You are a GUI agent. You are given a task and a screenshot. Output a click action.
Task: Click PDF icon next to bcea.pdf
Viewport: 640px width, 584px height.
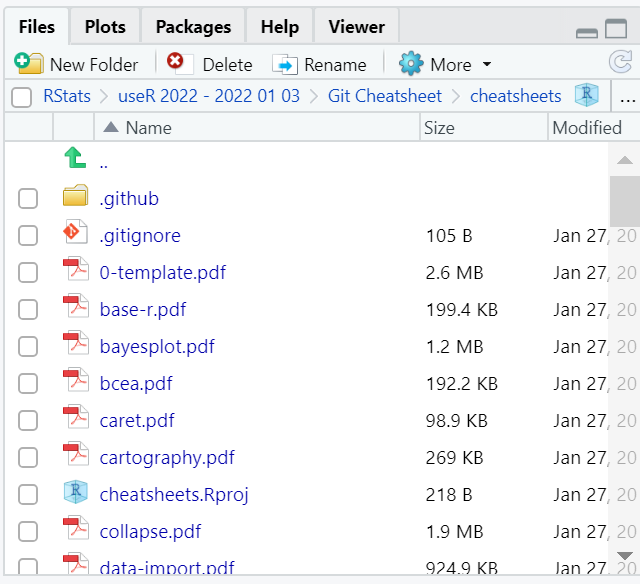click(x=76, y=380)
